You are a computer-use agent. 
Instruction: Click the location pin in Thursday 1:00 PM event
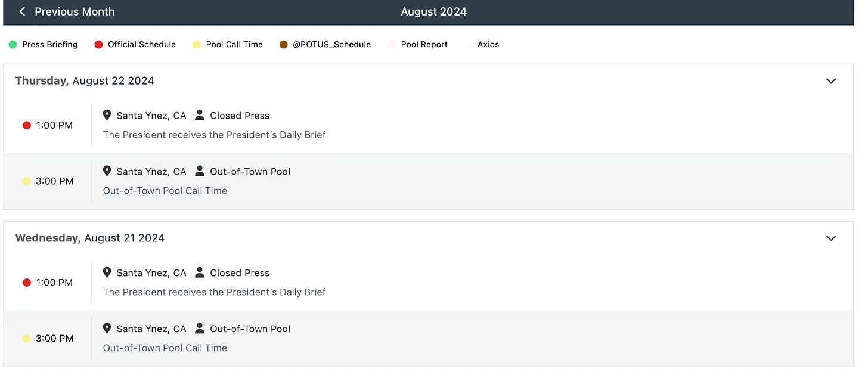coord(107,115)
